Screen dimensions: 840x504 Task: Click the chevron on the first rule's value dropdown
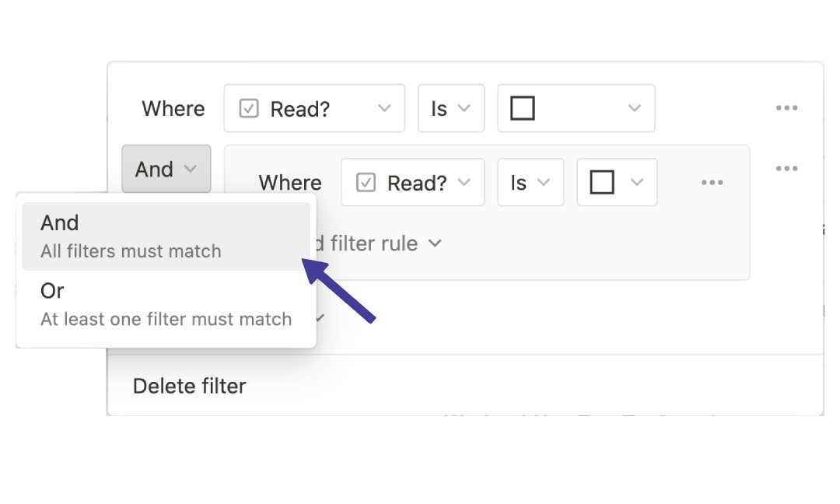click(635, 108)
